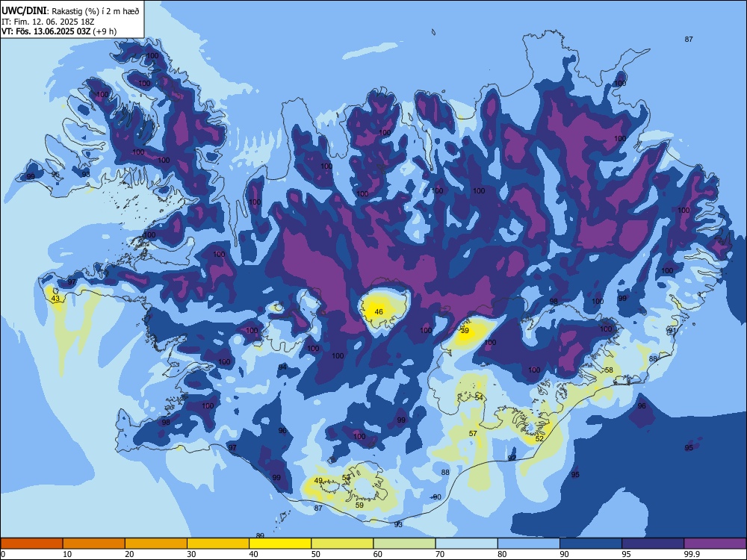Click the purple above-99.9 legend swatch

point(715,544)
